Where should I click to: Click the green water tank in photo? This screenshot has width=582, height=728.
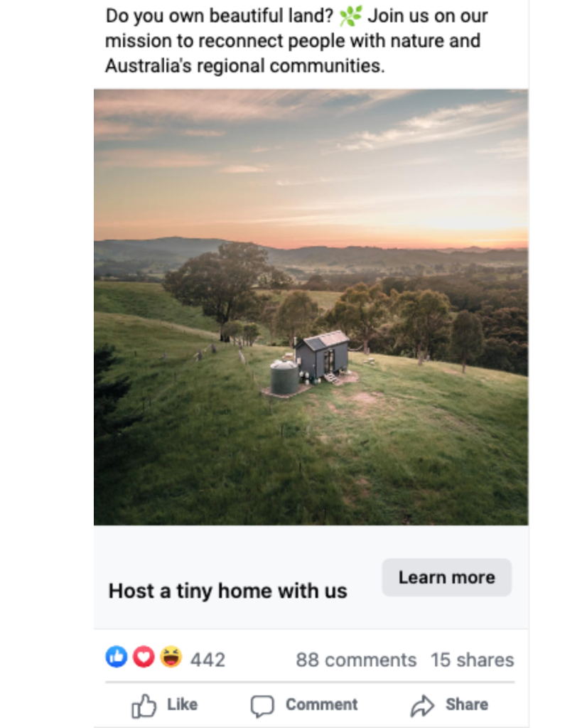click(x=284, y=378)
